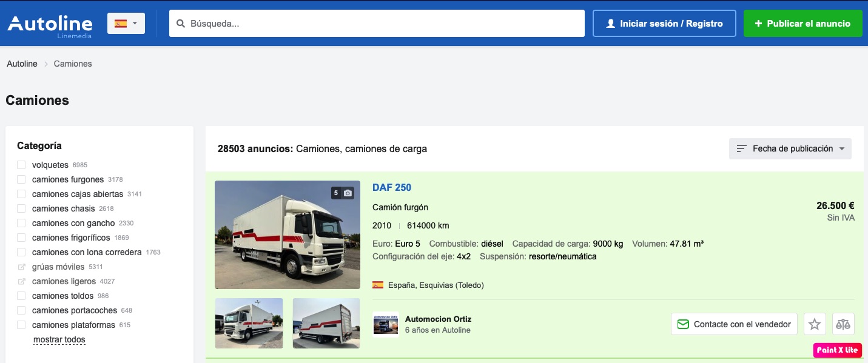Click the 4x2 axle configuration value
The image size is (868, 363).
click(464, 256)
